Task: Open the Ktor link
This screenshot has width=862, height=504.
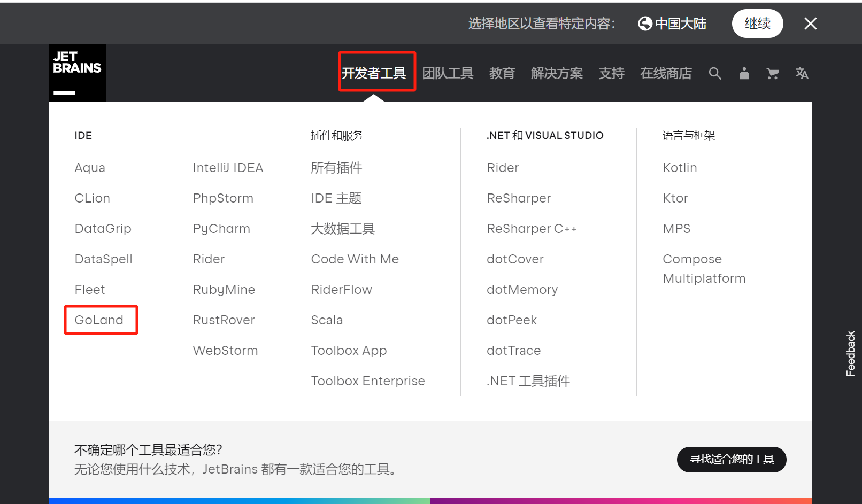Action: 675,198
